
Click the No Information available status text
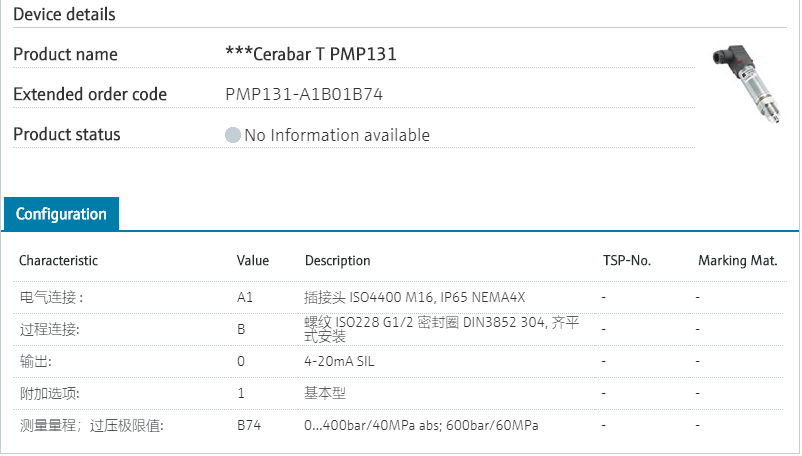click(337, 135)
